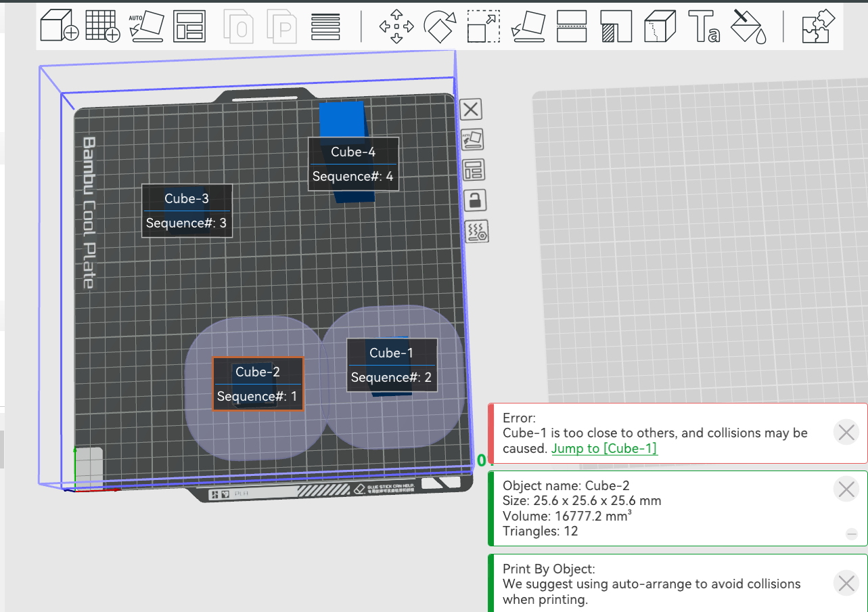
Task: Minimize the Cube-2 object info panel
Action: tap(852, 534)
